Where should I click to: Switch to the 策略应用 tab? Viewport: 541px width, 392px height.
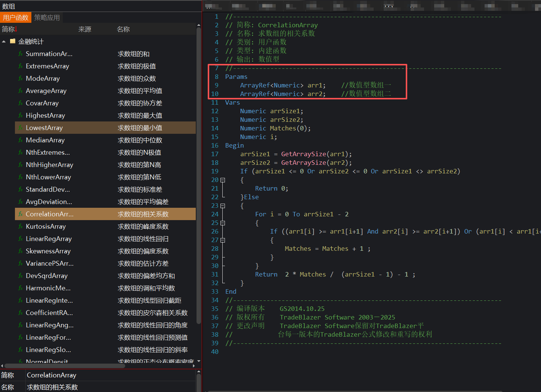47,18
